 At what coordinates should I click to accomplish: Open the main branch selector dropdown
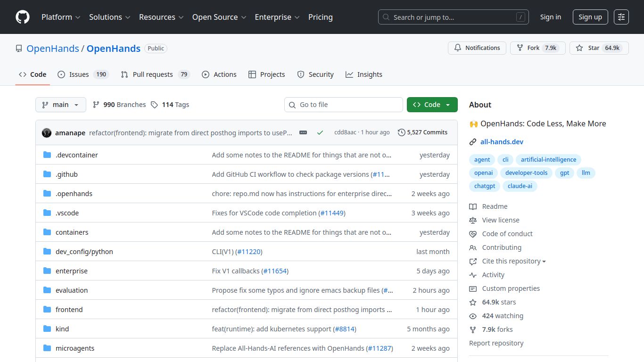pos(60,104)
